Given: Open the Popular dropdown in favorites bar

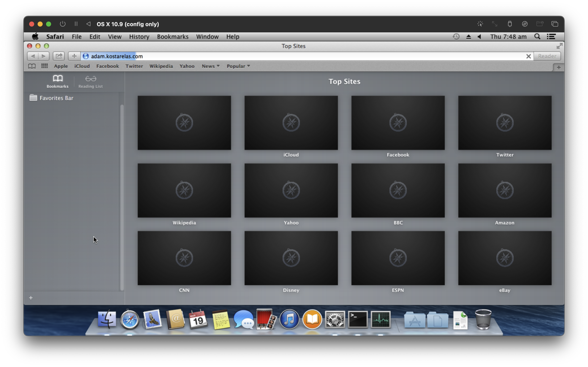Looking at the screenshot, I should 238,66.
